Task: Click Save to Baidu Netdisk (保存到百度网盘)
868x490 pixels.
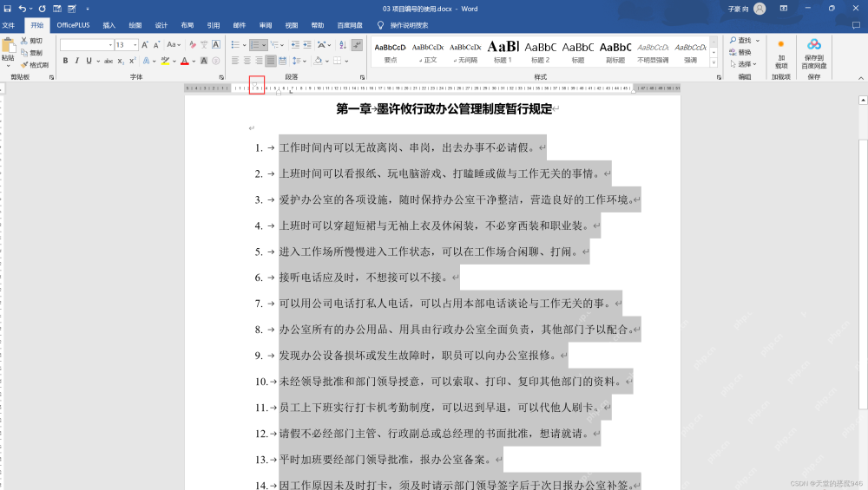Action: (x=814, y=53)
